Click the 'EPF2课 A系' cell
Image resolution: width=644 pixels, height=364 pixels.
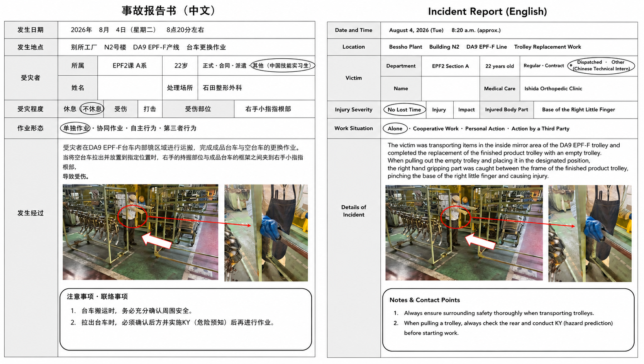[130, 66]
